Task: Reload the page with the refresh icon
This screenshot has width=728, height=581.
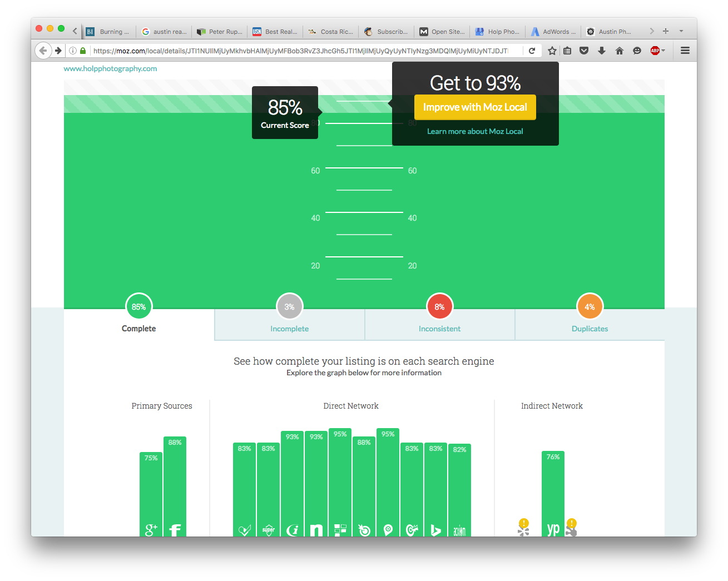Action: point(532,51)
